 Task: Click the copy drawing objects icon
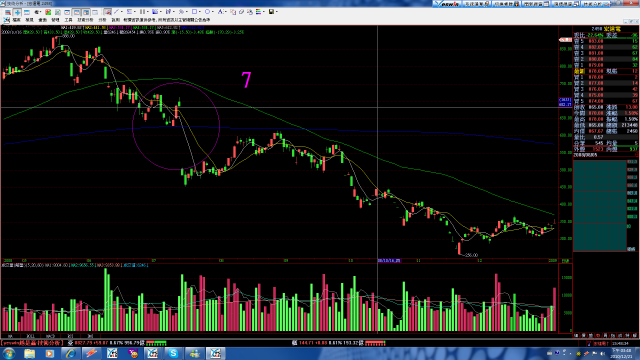(233, 12)
